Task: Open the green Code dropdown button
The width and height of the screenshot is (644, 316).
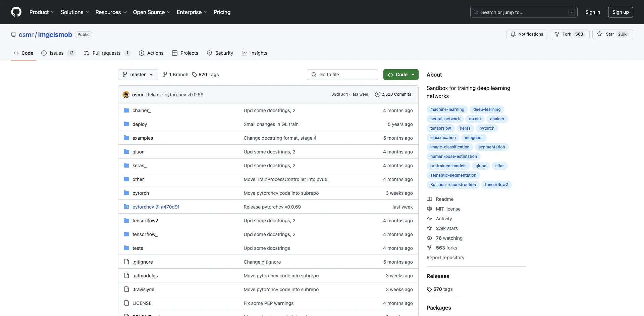Action: click(401, 75)
